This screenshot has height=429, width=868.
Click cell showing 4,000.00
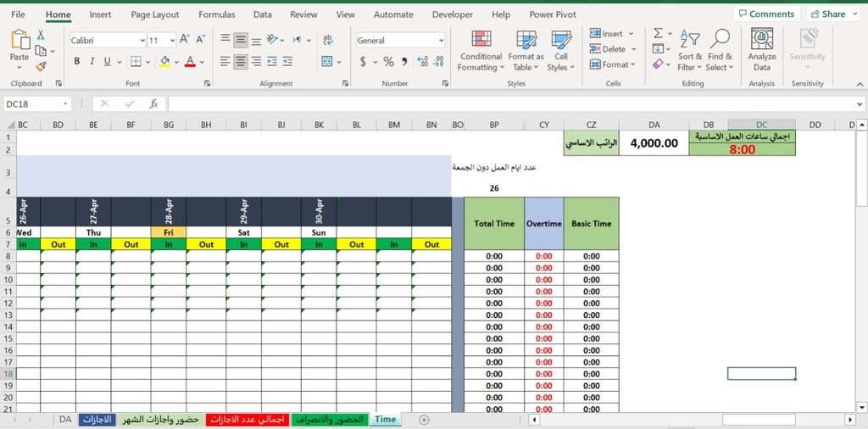coord(654,143)
